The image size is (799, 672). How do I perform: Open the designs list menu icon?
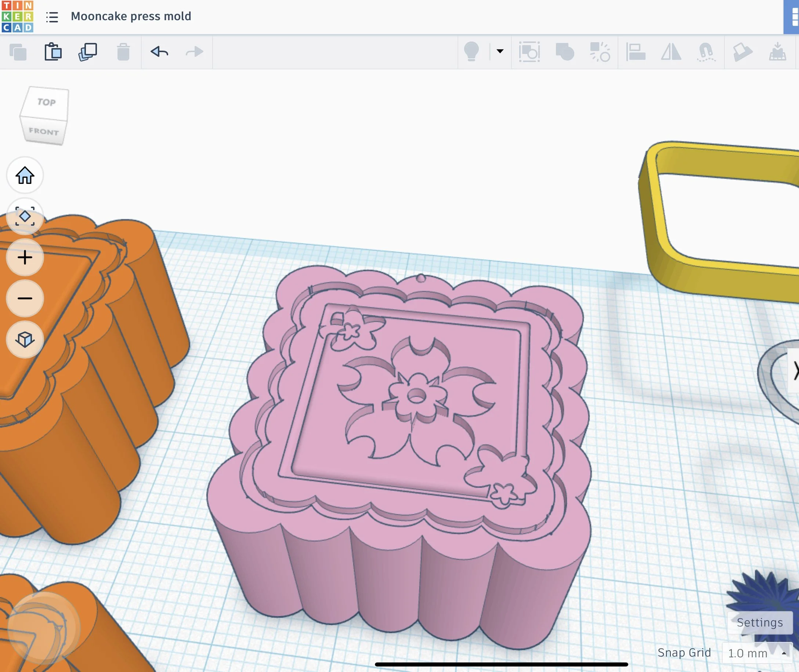pos(52,17)
